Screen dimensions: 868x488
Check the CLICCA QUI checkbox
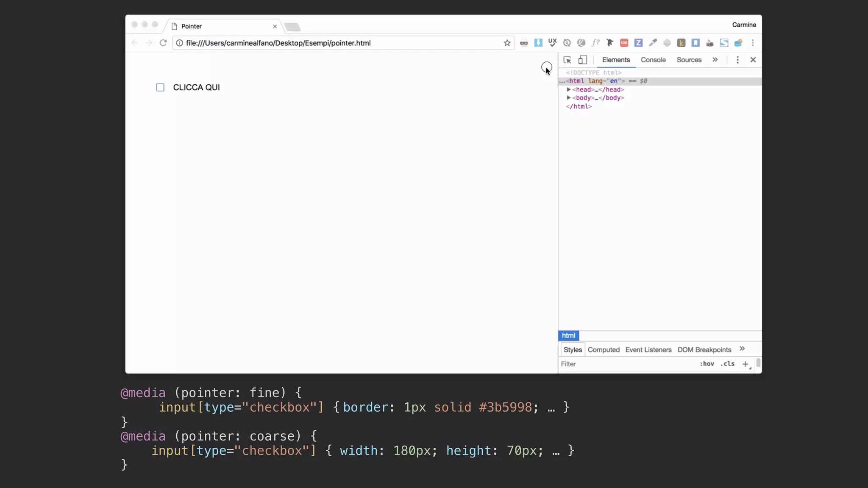pyautogui.click(x=160, y=88)
